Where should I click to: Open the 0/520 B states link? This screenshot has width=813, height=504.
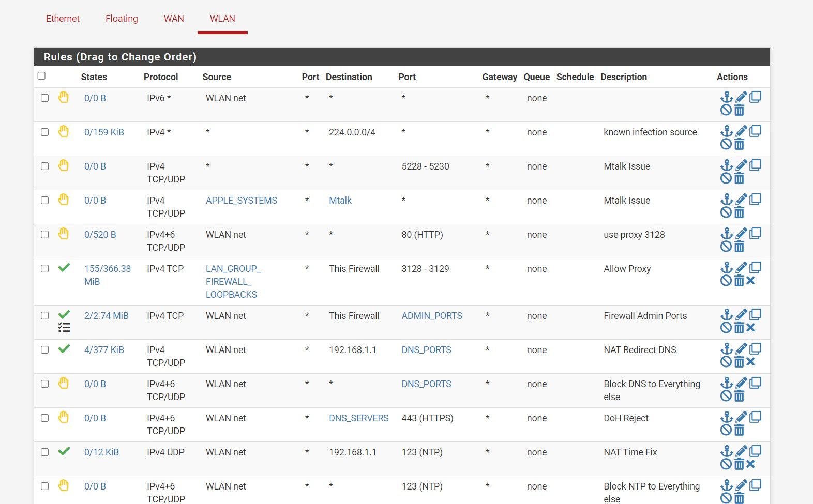pos(100,235)
